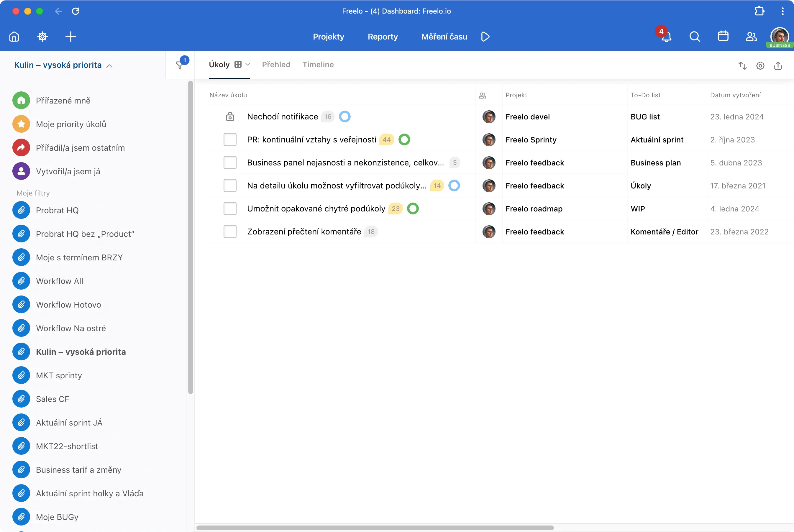
Task: Click the plus icon to add new item
Action: pos(70,37)
